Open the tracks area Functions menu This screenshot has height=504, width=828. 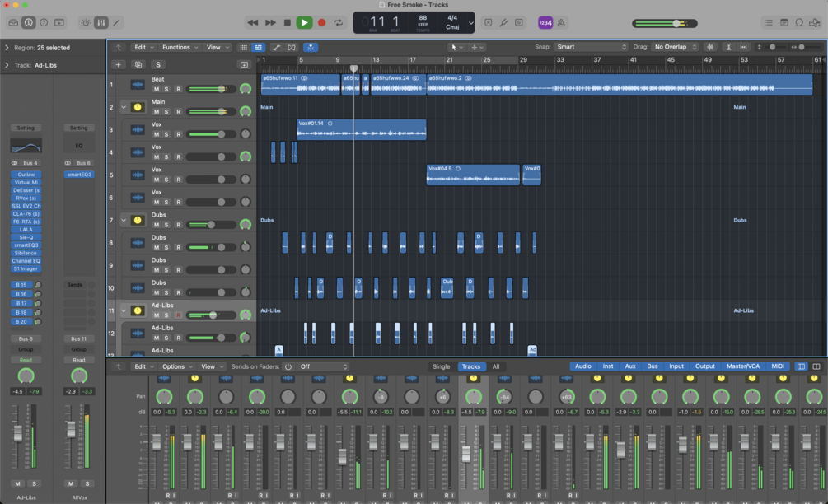[x=180, y=48]
